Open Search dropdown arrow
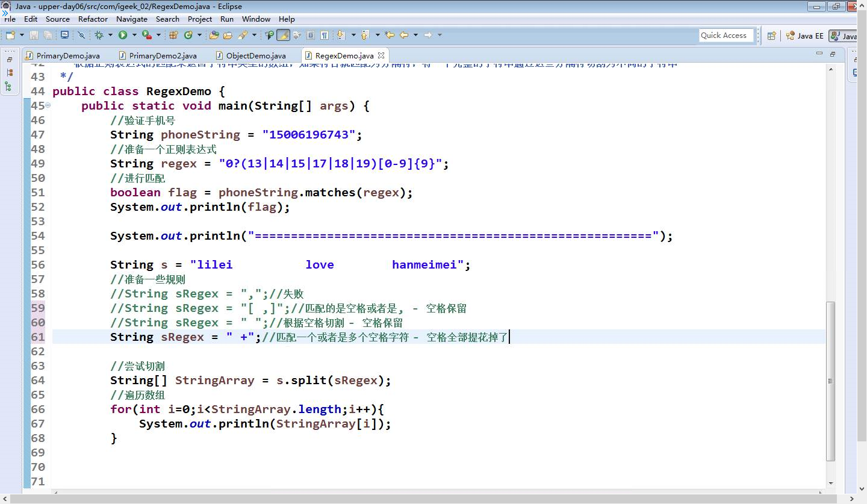 (x=254, y=35)
